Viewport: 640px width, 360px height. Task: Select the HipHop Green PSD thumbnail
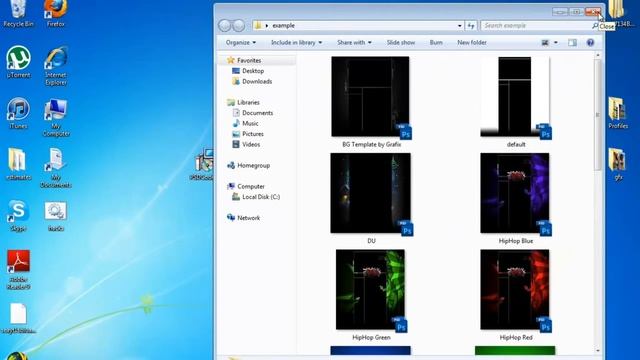tap(371, 289)
